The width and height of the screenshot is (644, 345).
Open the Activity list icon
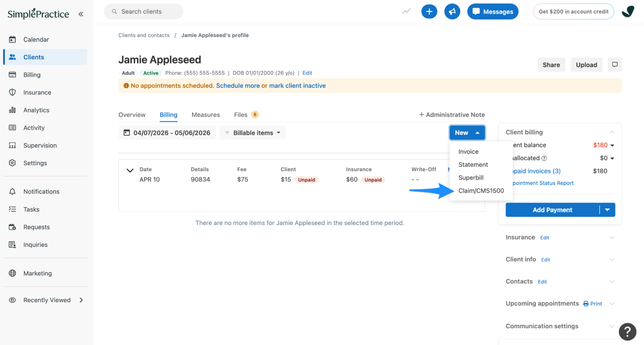pyautogui.click(x=12, y=128)
